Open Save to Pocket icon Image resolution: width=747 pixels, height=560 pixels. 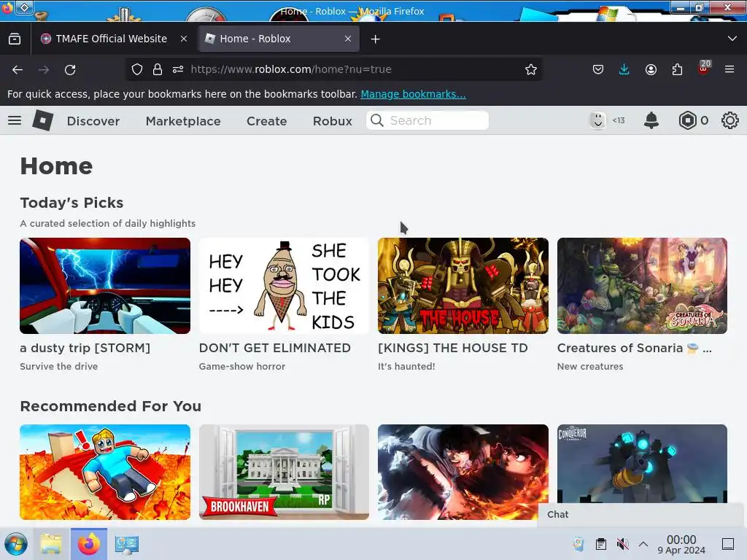pyautogui.click(x=598, y=69)
